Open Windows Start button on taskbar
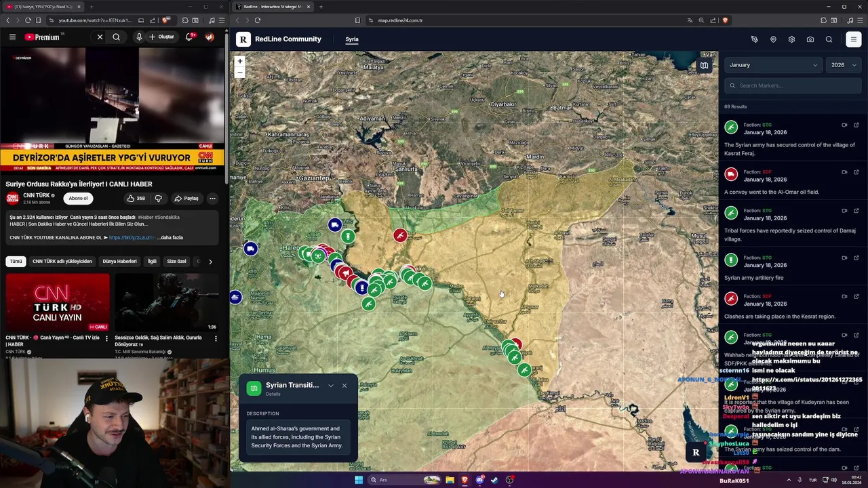Image resolution: width=868 pixels, height=488 pixels. (x=359, y=480)
